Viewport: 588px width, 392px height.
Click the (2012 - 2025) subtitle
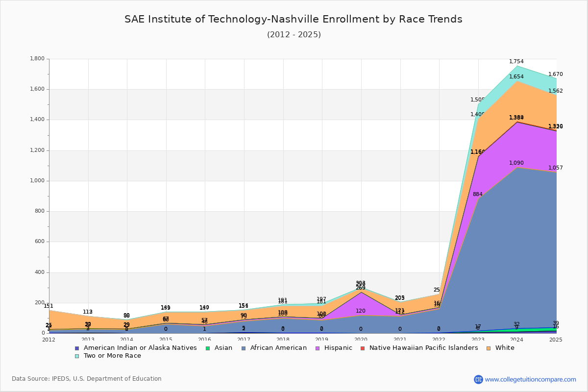point(294,34)
